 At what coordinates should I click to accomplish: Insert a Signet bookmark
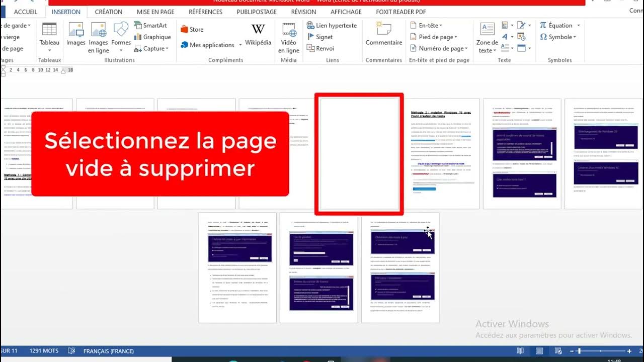click(x=320, y=37)
